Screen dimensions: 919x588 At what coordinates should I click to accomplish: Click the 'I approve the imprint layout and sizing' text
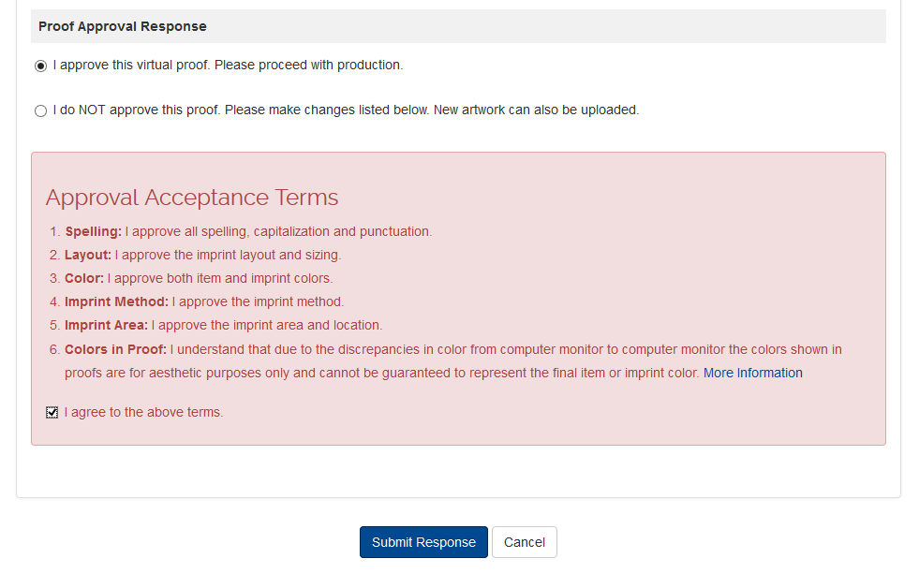pyautogui.click(x=229, y=255)
